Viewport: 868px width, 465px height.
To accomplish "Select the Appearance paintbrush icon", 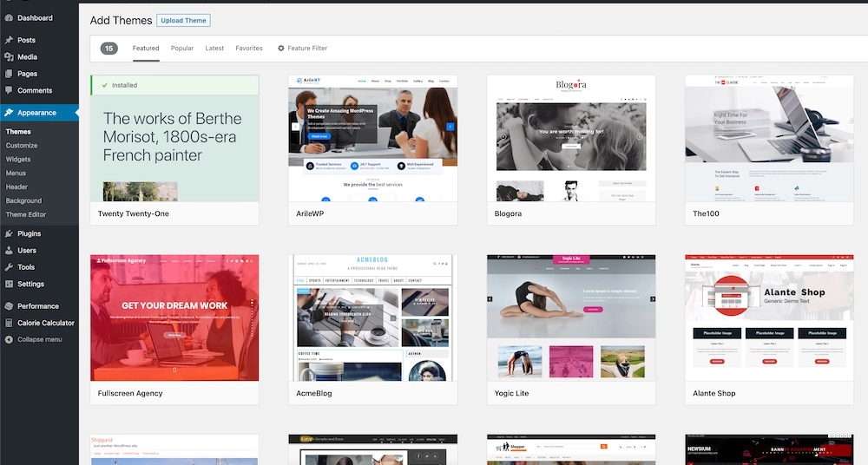I will (x=9, y=113).
